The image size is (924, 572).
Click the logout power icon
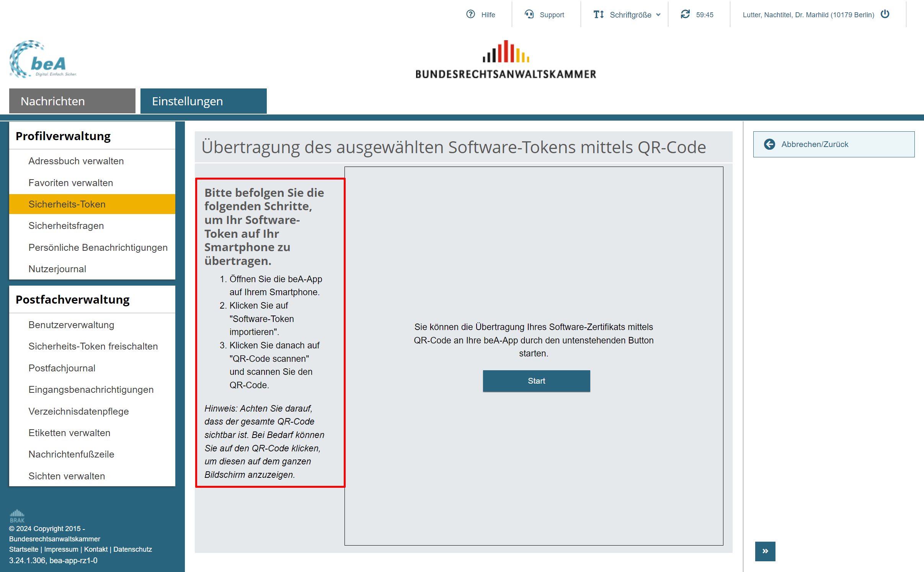pos(885,15)
